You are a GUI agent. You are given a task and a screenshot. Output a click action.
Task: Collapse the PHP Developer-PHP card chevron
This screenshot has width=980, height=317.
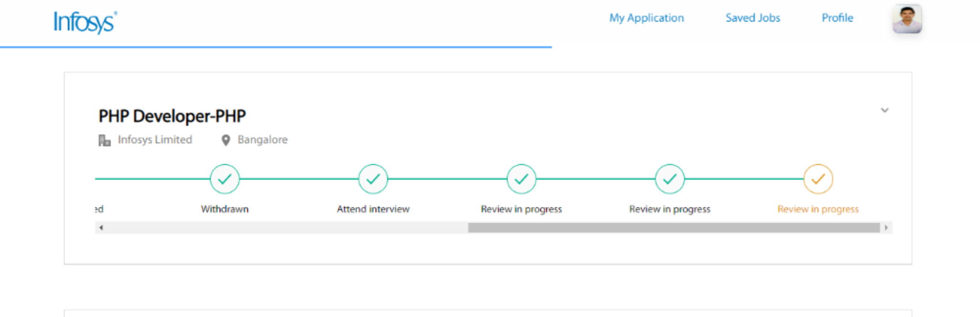click(x=885, y=111)
